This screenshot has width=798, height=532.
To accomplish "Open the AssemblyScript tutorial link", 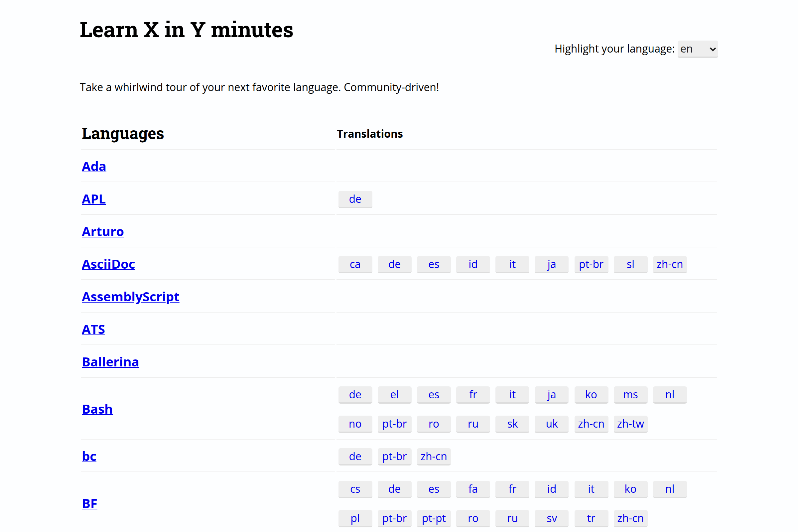I will pos(130,297).
